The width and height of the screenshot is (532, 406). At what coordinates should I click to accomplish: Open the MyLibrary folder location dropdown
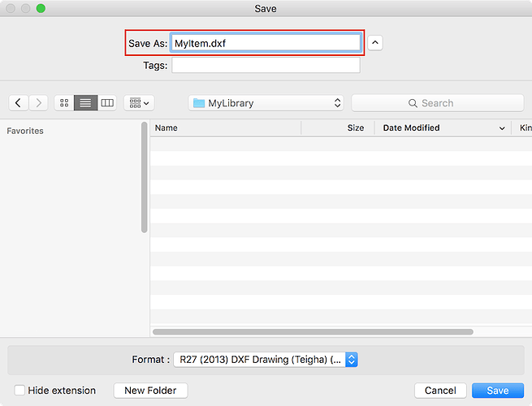(266, 103)
